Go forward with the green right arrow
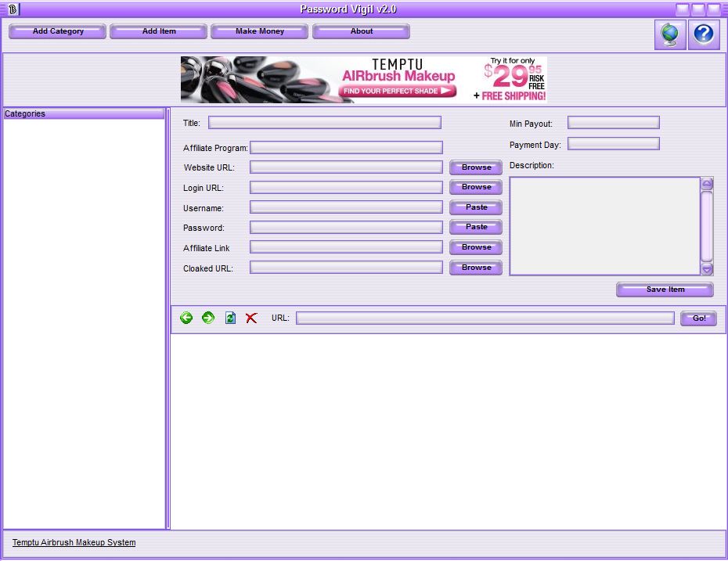Image resolution: width=728 pixels, height=561 pixels. click(x=208, y=318)
